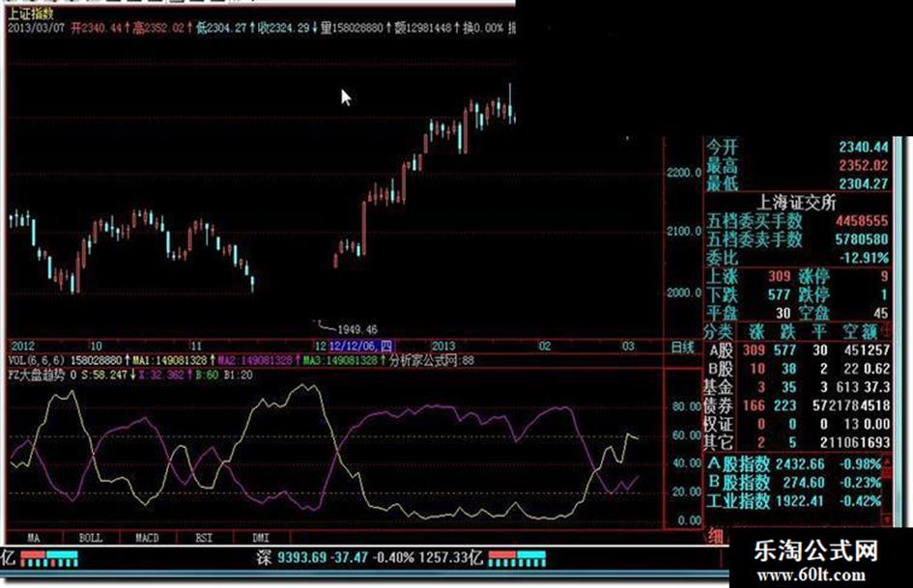Click the red-cyan bar indicator beside 亿
Viewport: 913px width, 588px height.
click(x=49, y=559)
